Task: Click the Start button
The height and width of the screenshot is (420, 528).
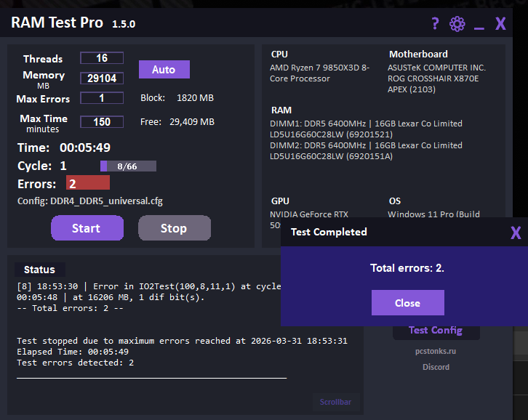Action: click(87, 228)
